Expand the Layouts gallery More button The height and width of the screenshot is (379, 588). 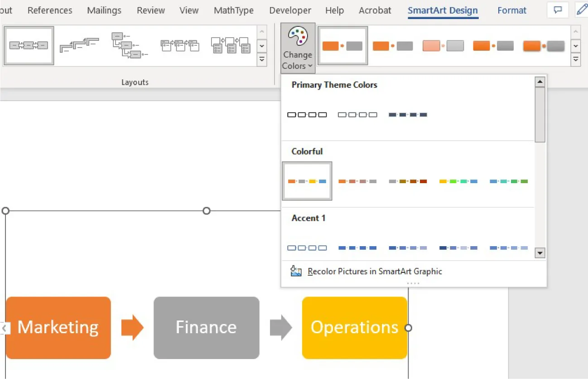[x=262, y=59]
